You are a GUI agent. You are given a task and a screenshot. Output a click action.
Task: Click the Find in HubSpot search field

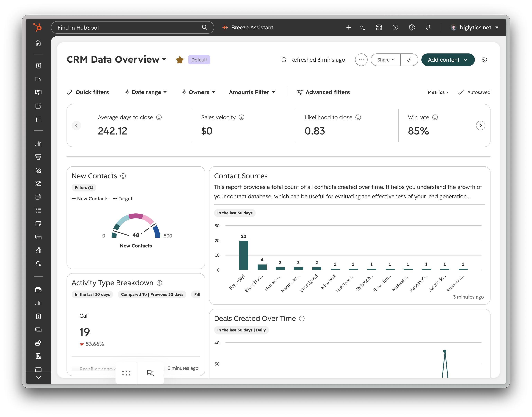click(x=132, y=27)
